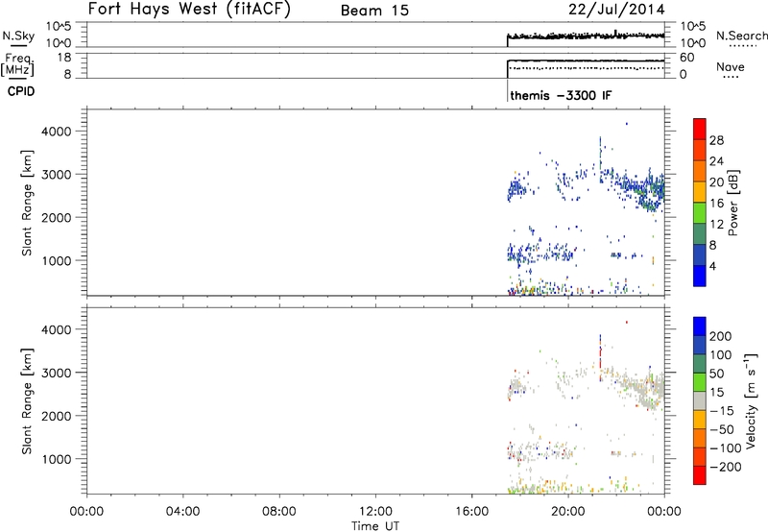Click the "Time UT" axis title
This screenshot has width=768, height=532.
click(x=375, y=526)
